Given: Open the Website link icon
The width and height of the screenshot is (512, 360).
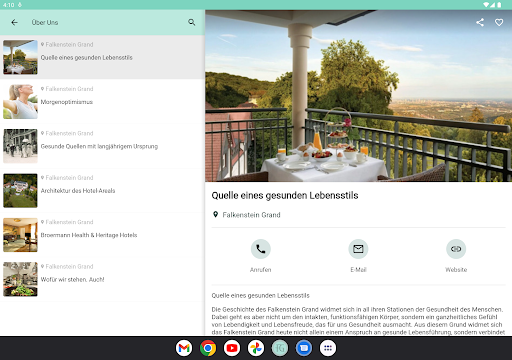Looking at the screenshot, I should click(456, 249).
